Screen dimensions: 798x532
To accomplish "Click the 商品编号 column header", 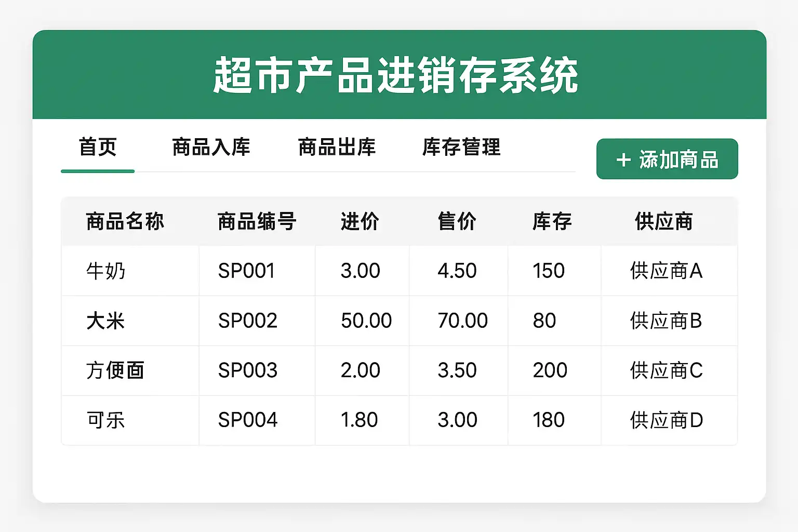I will point(257,222).
